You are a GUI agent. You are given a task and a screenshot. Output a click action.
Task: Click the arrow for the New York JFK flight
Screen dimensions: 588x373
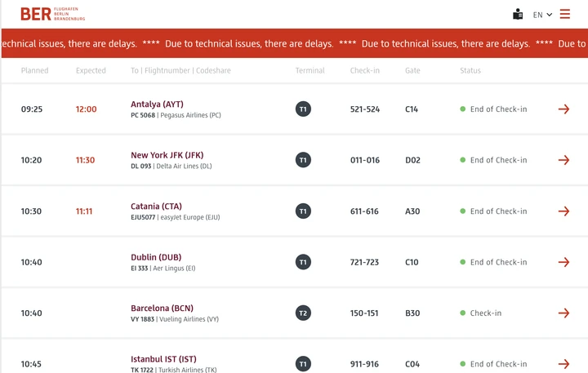pos(563,160)
